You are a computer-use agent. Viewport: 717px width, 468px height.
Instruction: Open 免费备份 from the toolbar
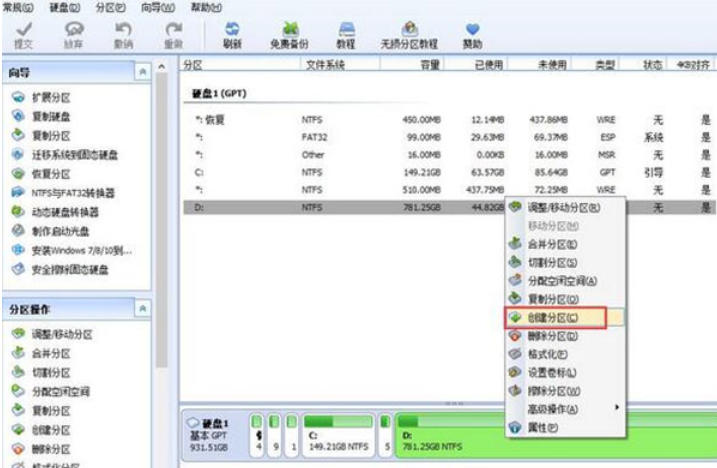coord(289,35)
